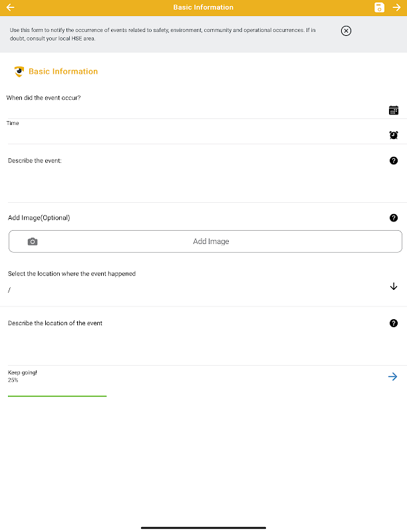Go back using the top-left arrow

tap(10, 7)
